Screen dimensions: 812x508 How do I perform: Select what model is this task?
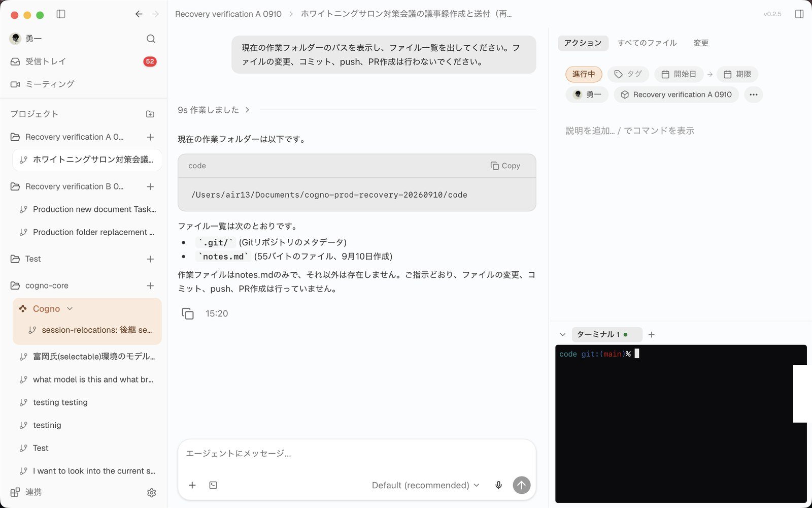[x=87, y=379]
